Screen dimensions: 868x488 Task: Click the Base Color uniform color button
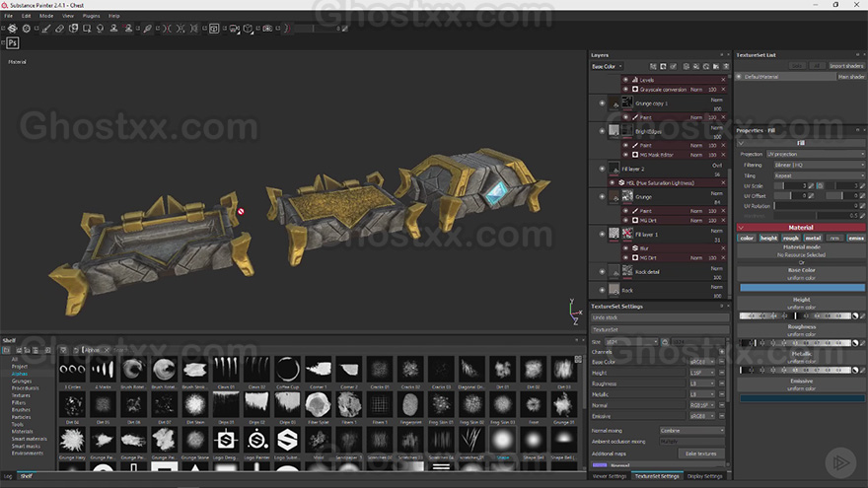point(801,274)
